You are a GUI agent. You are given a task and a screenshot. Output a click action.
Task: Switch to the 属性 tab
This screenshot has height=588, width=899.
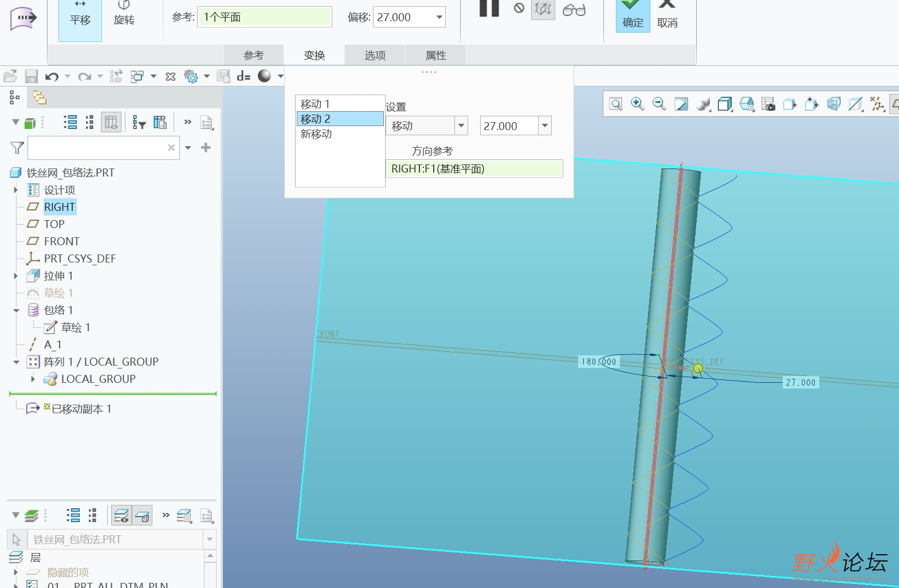point(436,55)
